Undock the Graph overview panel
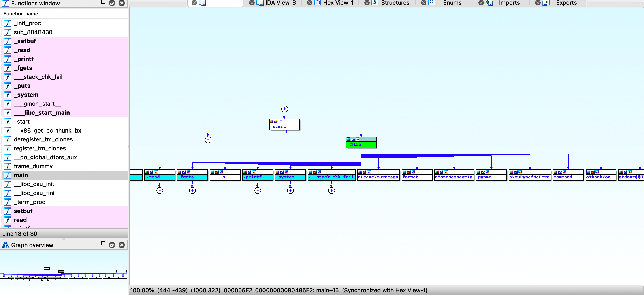644x295 pixels. coord(112,245)
